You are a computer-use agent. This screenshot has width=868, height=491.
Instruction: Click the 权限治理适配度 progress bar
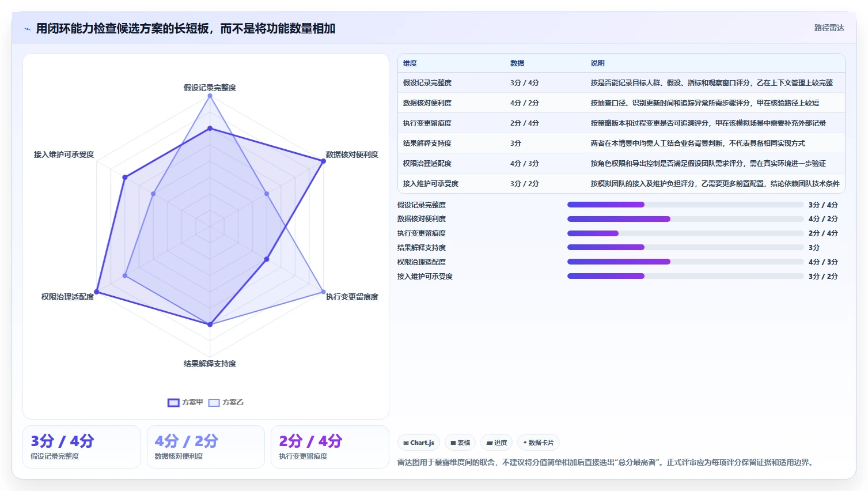click(685, 262)
